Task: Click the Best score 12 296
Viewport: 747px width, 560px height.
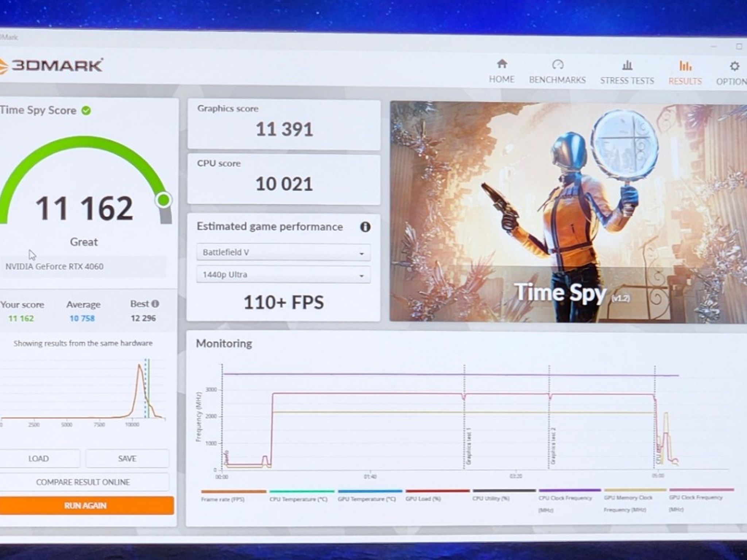Action: coord(143,318)
